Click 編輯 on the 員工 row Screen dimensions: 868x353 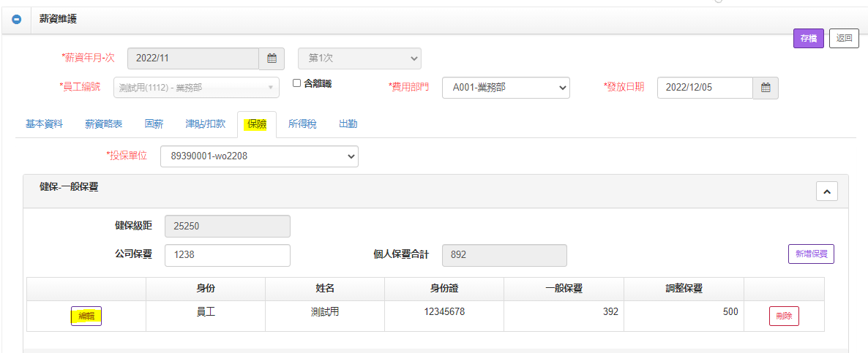(x=86, y=316)
